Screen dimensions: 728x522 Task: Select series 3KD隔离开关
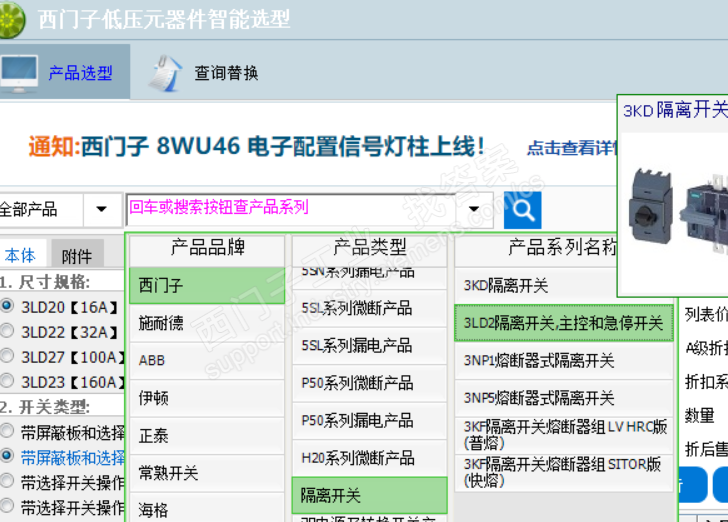(x=536, y=286)
